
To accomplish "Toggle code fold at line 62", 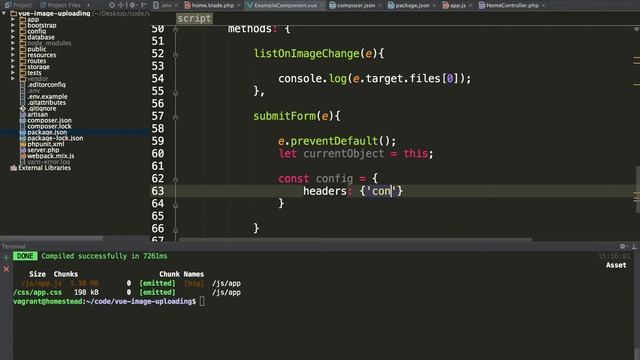I will point(176,180).
